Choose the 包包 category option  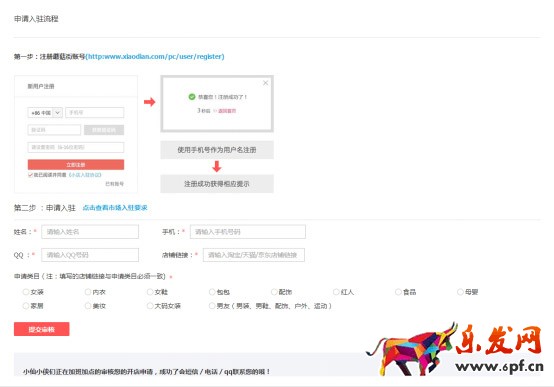[212, 292]
